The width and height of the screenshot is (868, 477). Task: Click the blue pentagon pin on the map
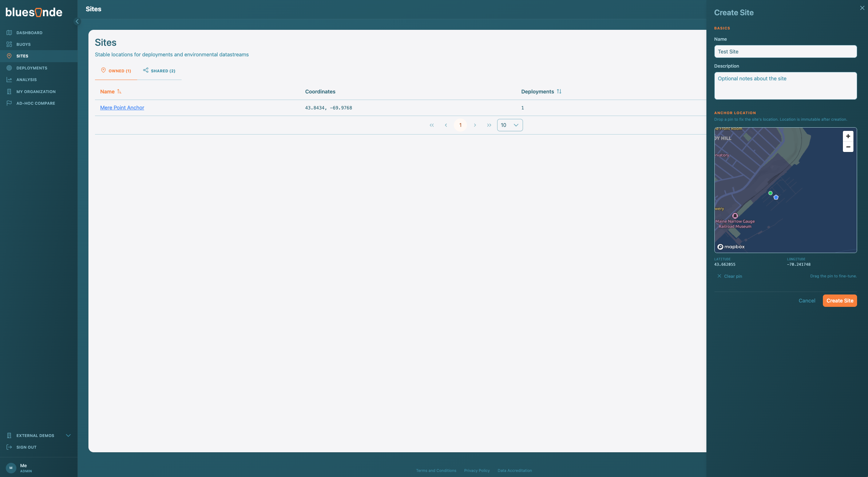[x=776, y=197]
